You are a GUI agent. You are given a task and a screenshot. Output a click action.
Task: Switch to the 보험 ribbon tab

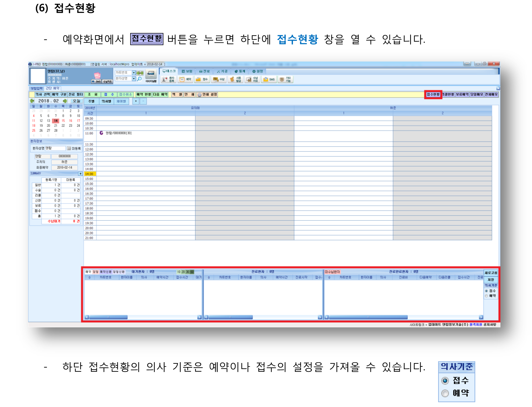tap(187, 71)
